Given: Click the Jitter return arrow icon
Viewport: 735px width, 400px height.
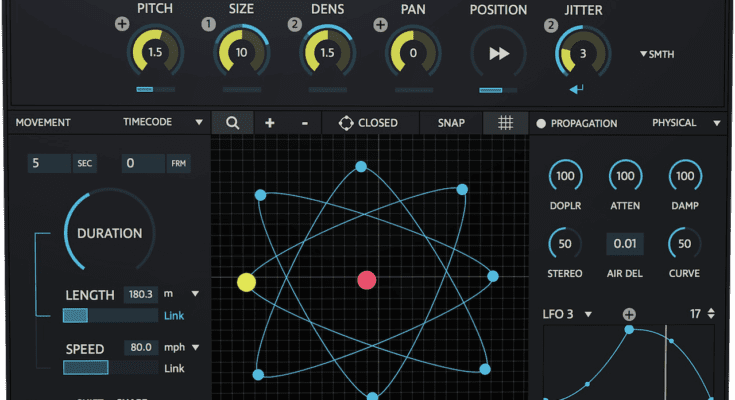Looking at the screenshot, I should coord(576,90).
